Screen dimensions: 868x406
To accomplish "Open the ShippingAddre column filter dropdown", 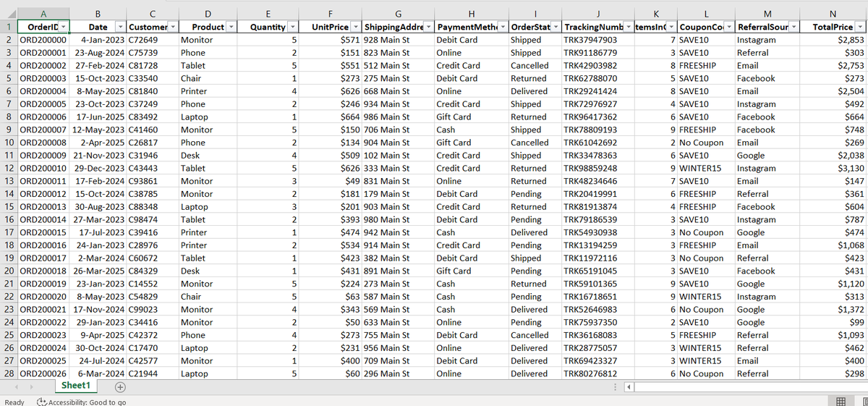I will pyautogui.click(x=427, y=27).
